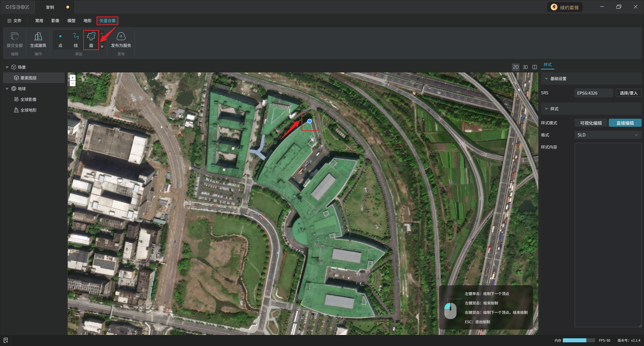The width and height of the screenshot is (644, 346).
Task: Click inside the 样式内容 text area
Action: click(607, 235)
